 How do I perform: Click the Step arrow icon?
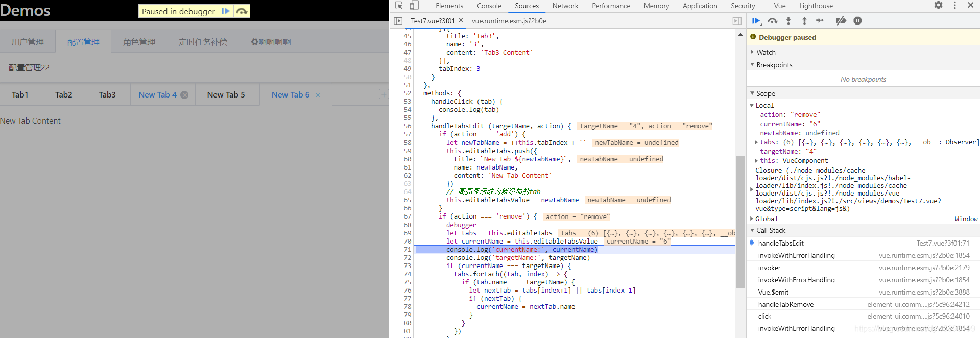[x=820, y=21]
